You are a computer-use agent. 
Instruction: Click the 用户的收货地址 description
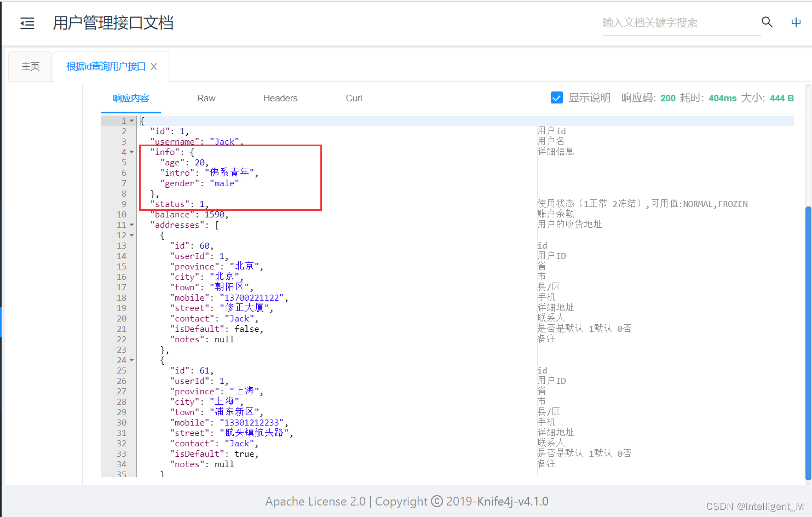[x=569, y=225]
